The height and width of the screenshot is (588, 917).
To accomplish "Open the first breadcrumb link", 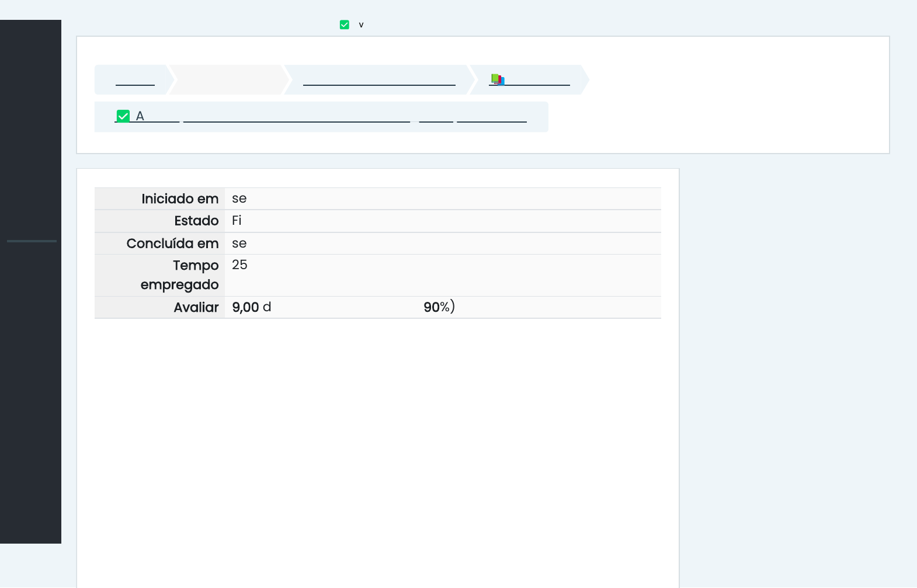I will click(x=135, y=80).
